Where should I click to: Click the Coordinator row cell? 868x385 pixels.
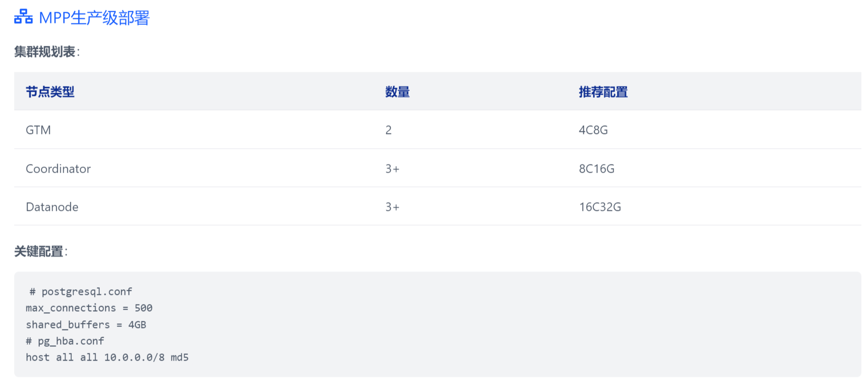[59, 169]
